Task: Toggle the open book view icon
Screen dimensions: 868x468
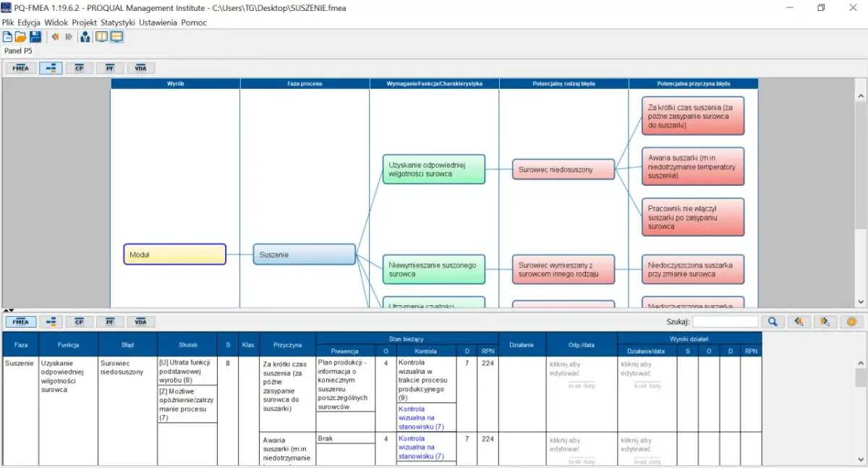Action: (101, 37)
